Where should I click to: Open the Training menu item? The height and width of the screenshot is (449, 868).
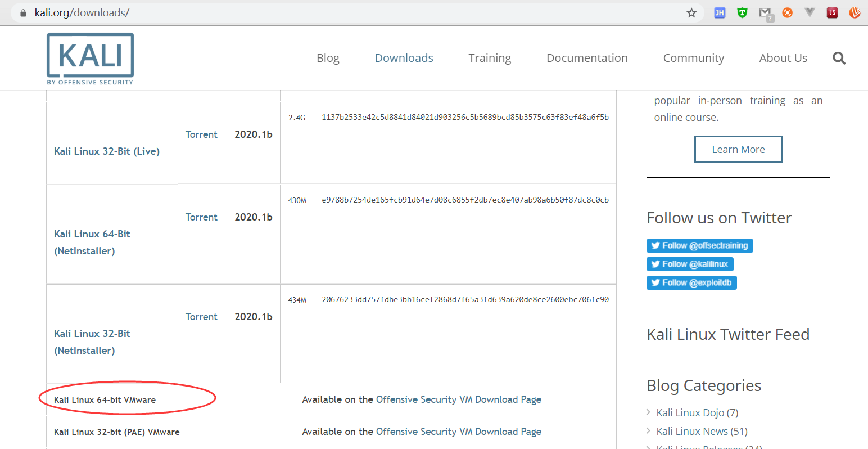point(490,58)
